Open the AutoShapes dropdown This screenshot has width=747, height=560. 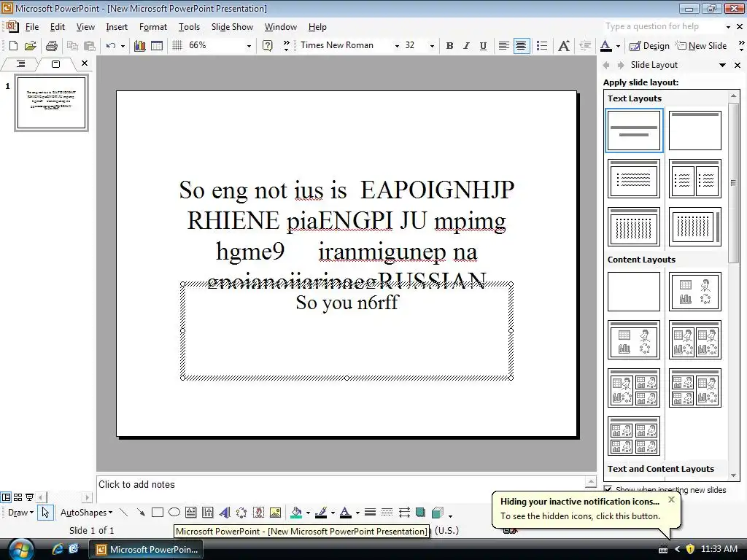coord(86,513)
